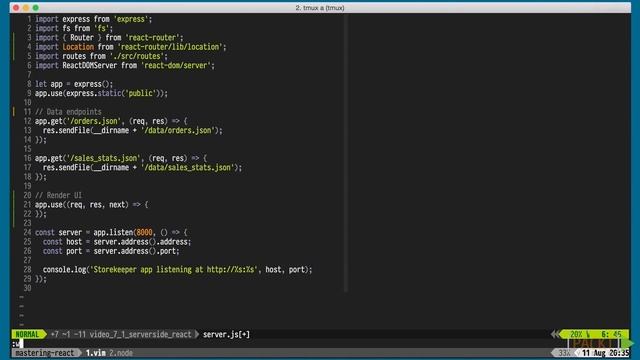640x360 pixels.
Task: Click the NORMAL mode indicator in status line
Action: (27, 334)
